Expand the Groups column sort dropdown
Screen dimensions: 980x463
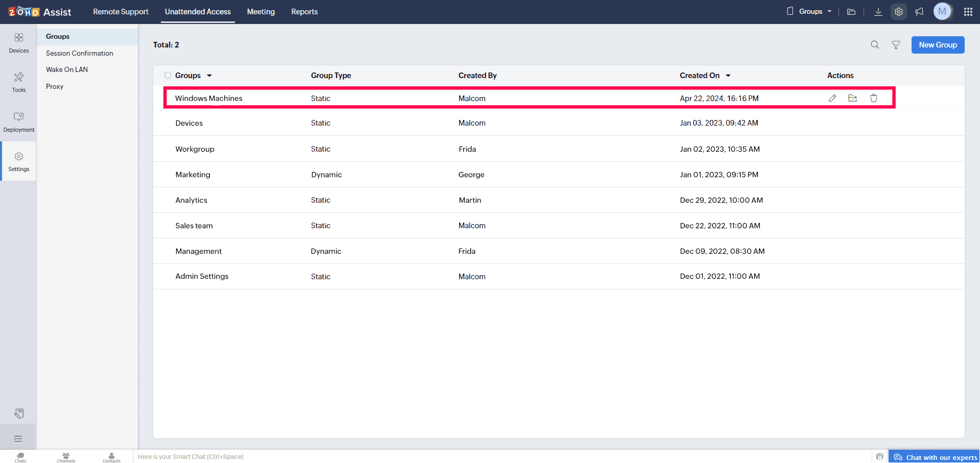pos(209,76)
